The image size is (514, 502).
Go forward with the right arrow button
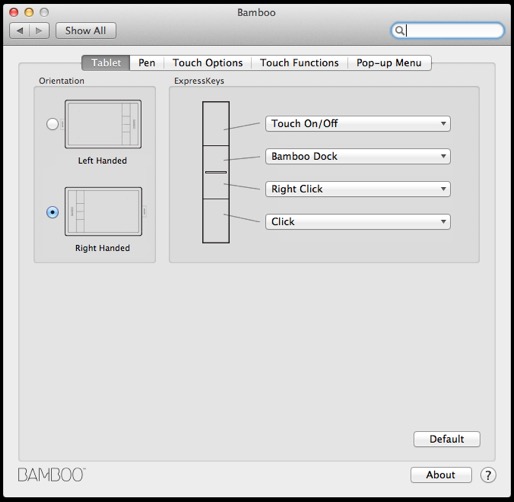tap(39, 31)
